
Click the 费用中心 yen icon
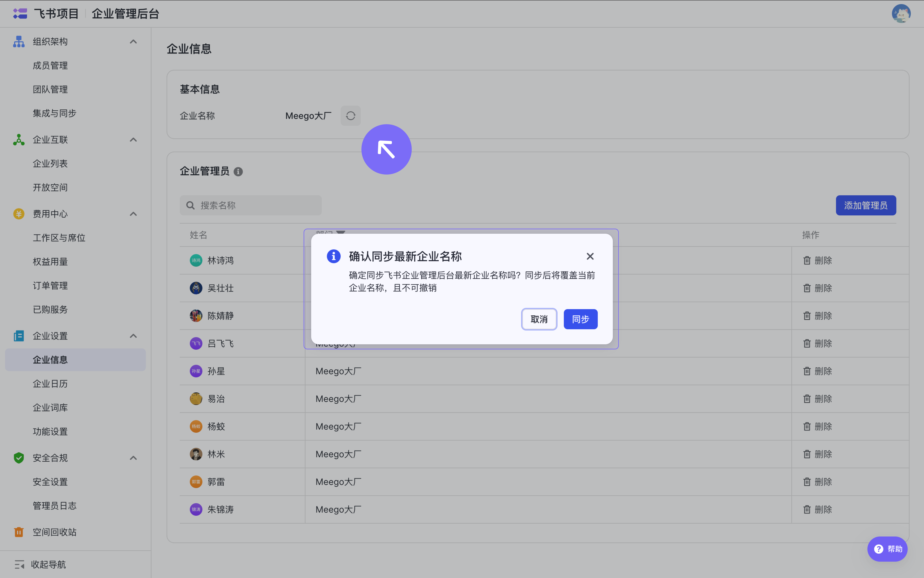(19, 214)
